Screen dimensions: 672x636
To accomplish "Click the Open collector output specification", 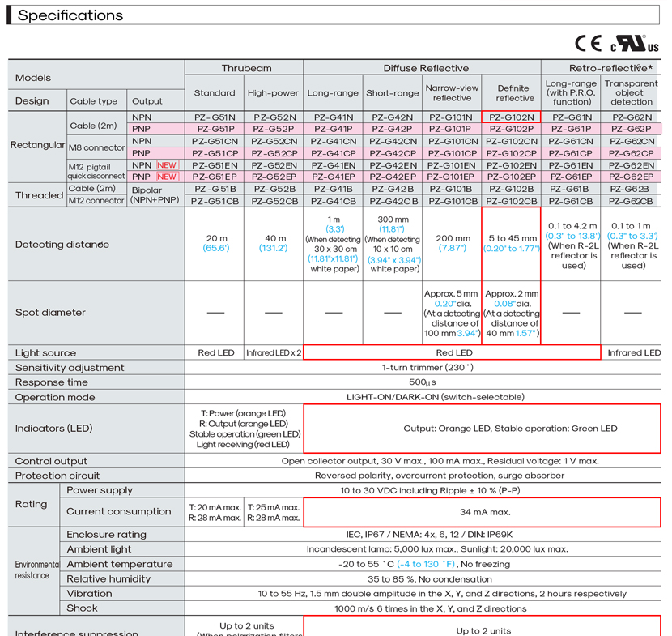I will [440, 461].
